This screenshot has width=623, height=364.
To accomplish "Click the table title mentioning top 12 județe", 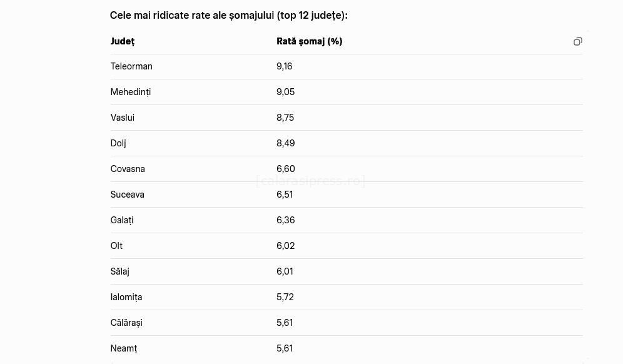I will (x=228, y=15).
